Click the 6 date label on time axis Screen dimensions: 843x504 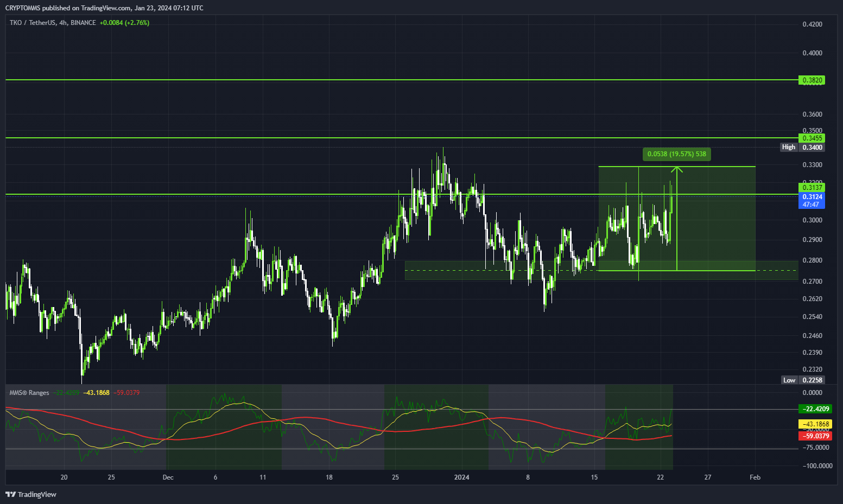215,477
